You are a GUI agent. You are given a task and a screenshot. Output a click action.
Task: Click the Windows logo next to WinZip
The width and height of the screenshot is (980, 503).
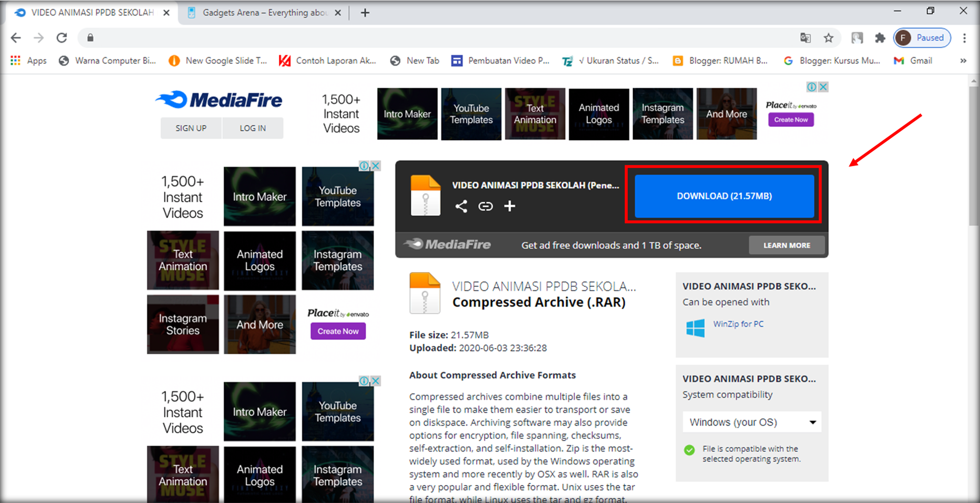coord(696,327)
